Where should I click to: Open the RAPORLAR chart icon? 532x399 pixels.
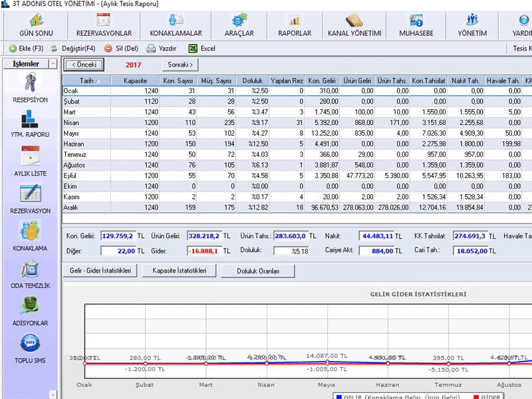295,21
